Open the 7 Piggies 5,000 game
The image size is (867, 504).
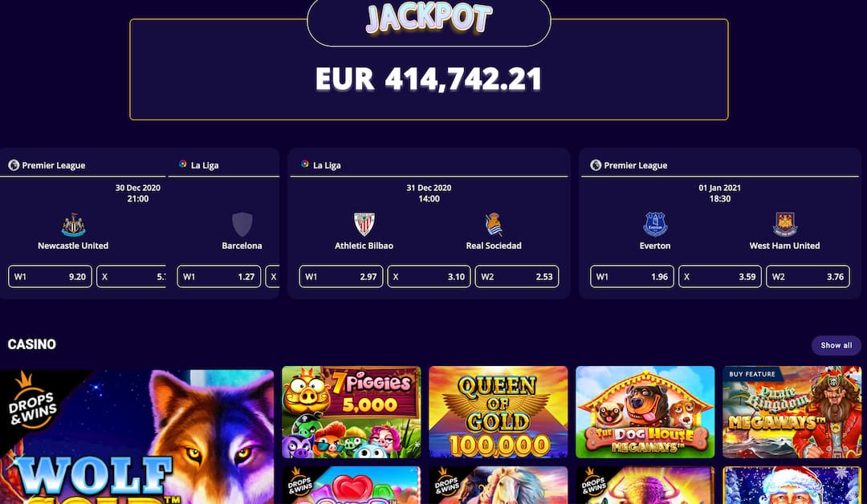(x=351, y=413)
